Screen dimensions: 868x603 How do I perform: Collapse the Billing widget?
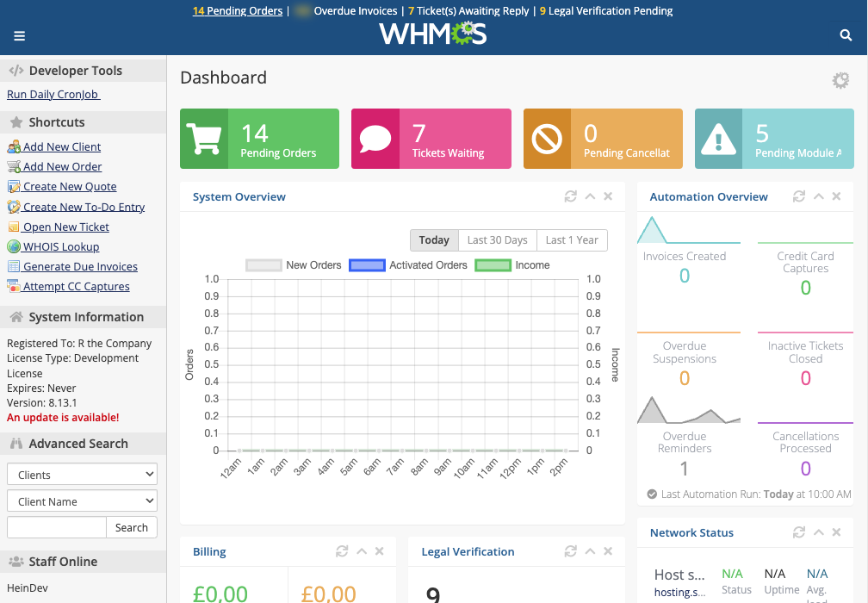point(362,551)
